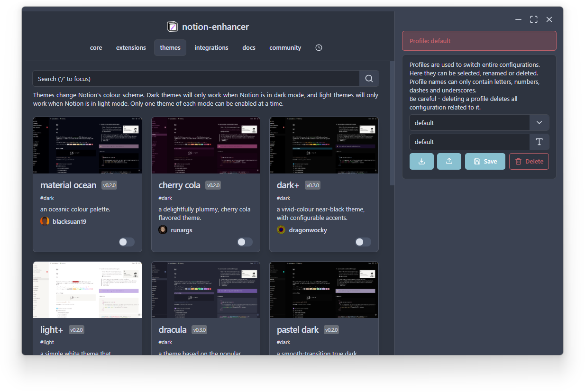Click the text icon beside profile name
585x392 pixels.
point(539,142)
